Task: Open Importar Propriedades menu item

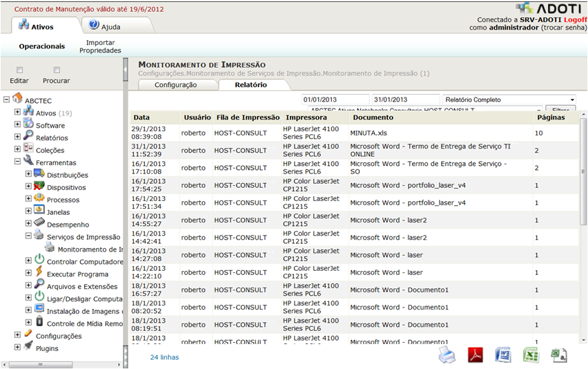Action: coord(100,46)
